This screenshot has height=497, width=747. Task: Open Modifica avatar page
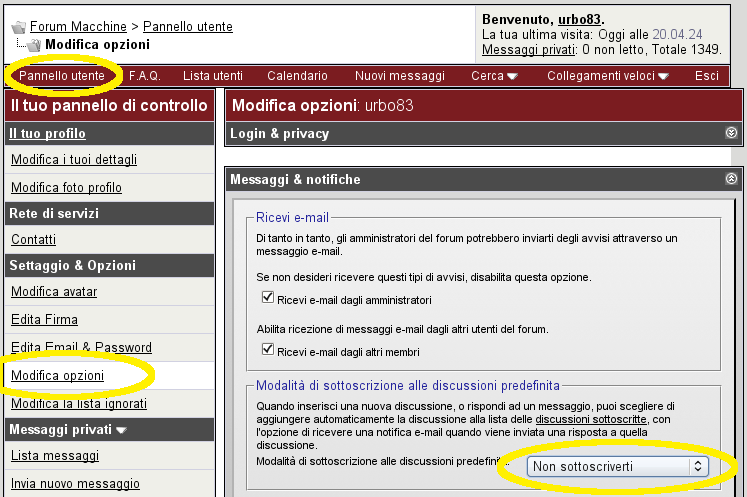tap(55, 292)
